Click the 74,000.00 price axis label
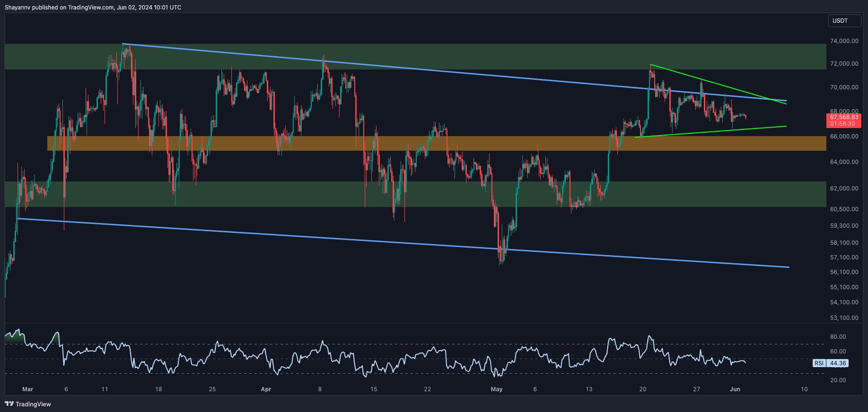The height and width of the screenshot is (412, 868). [x=845, y=41]
